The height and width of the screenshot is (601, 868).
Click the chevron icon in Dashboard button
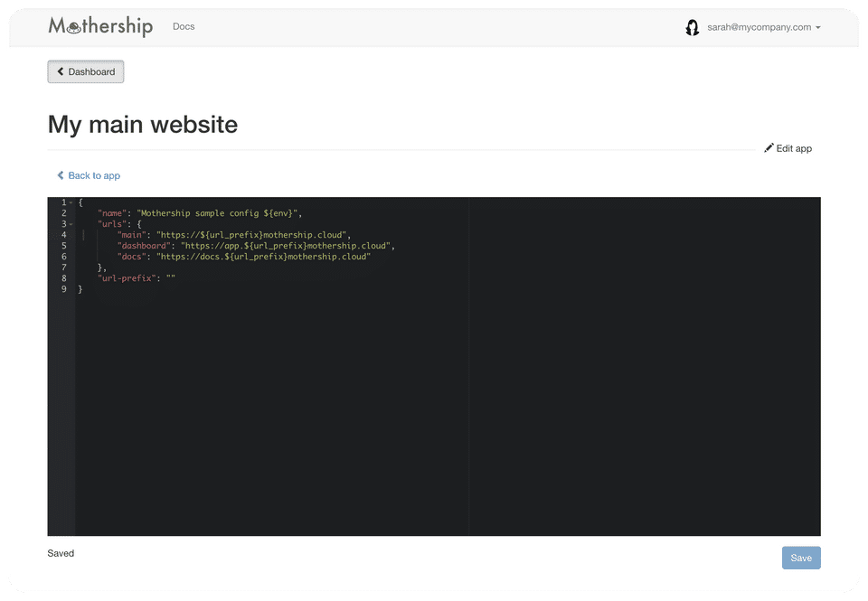(x=61, y=71)
